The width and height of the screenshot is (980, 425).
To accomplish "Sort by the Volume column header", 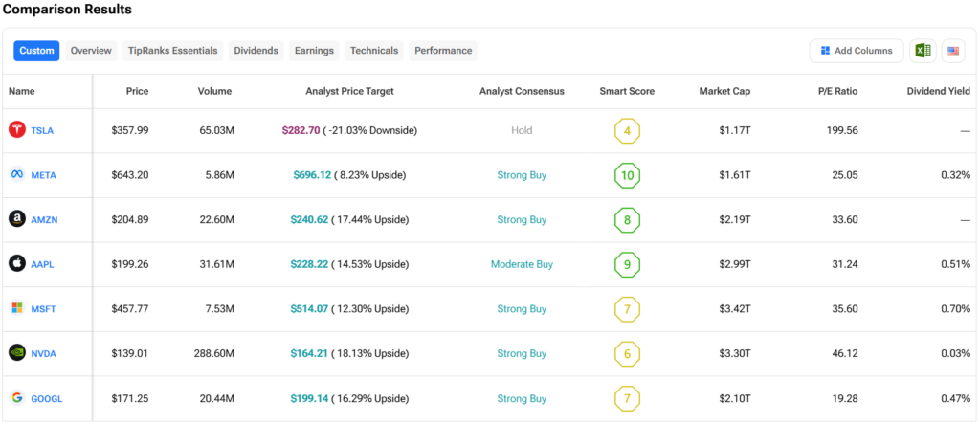I will tap(214, 91).
